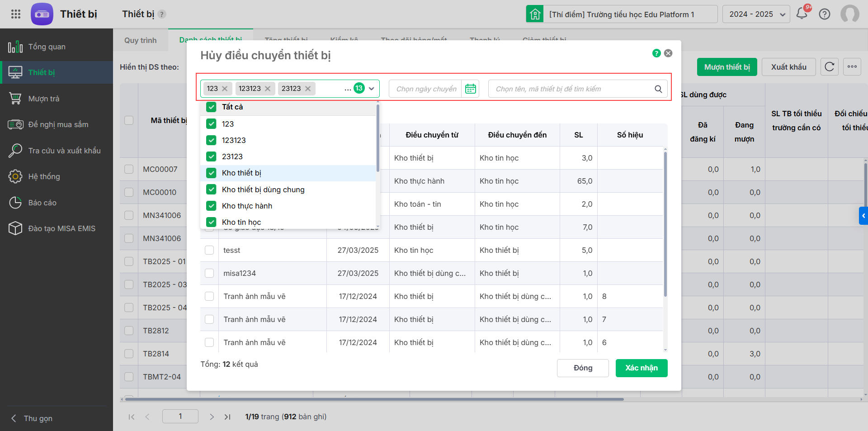
Task: Uncheck the Kho thực hành option
Action: click(x=211, y=206)
